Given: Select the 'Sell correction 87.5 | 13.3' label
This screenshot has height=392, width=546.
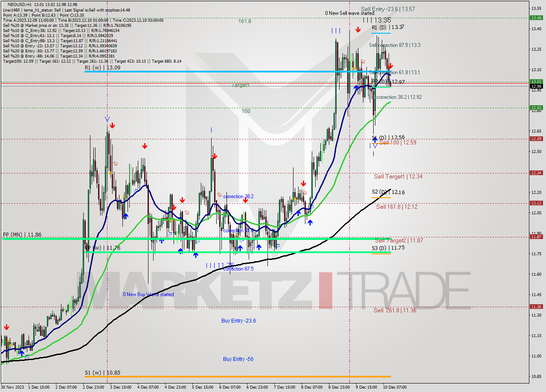Looking at the screenshot, I should (x=395, y=45).
